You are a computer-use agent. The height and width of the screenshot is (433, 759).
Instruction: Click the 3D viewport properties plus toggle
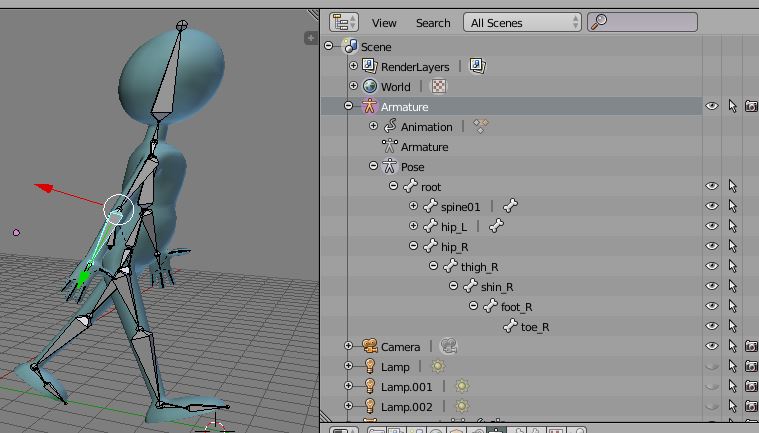(x=311, y=38)
